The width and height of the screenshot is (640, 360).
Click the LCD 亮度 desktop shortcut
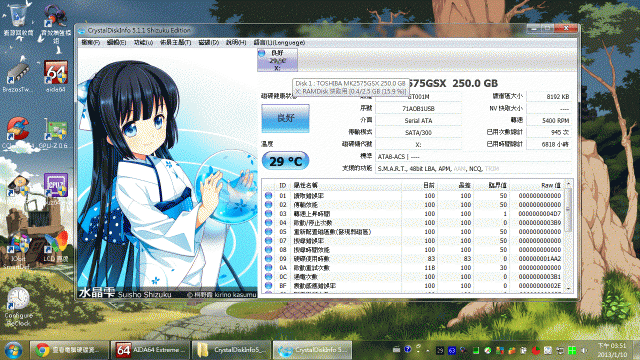(x=56, y=247)
